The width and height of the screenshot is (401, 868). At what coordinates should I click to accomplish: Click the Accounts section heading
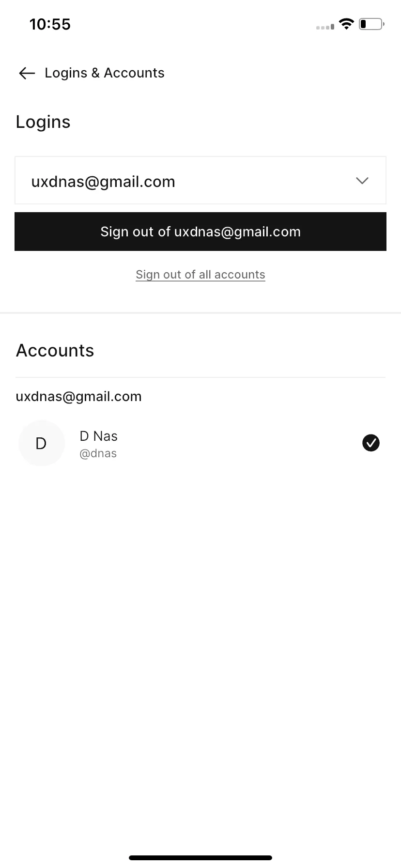(x=55, y=351)
